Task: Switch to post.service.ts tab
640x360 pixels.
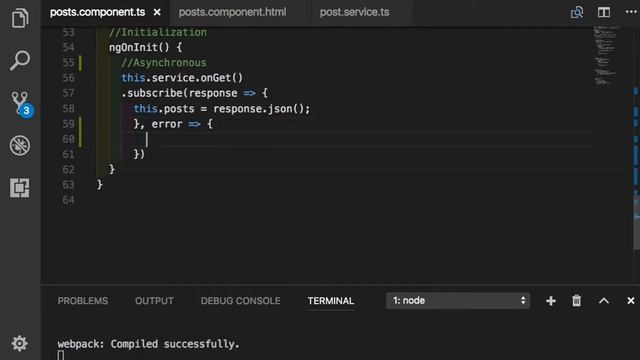Action: [354, 12]
